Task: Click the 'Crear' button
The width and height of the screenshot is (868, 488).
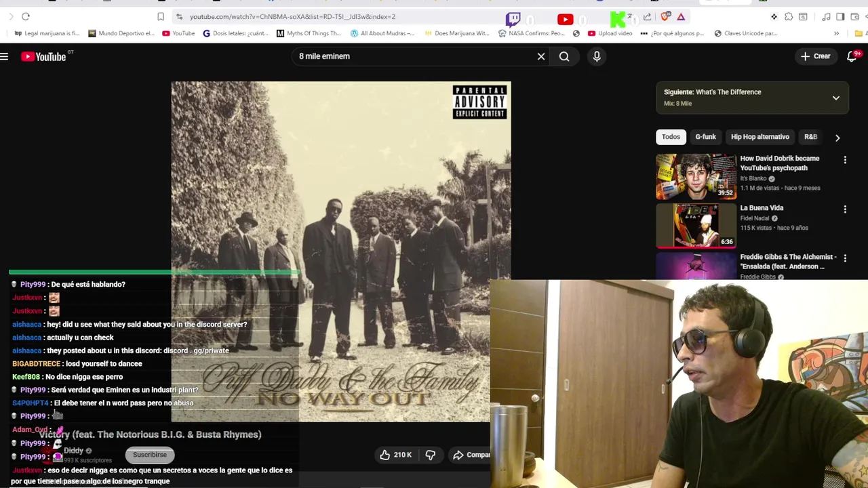Action: (x=815, y=56)
